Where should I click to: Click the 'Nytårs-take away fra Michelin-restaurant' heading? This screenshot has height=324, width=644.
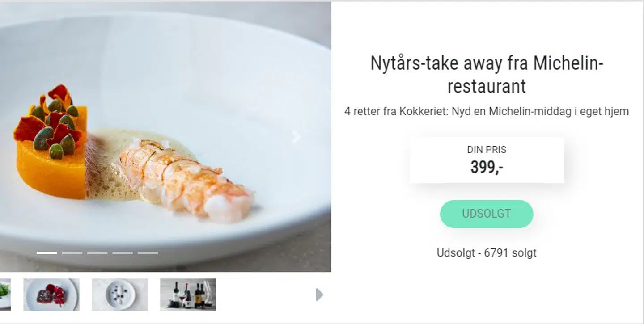[x=487, y=75]
